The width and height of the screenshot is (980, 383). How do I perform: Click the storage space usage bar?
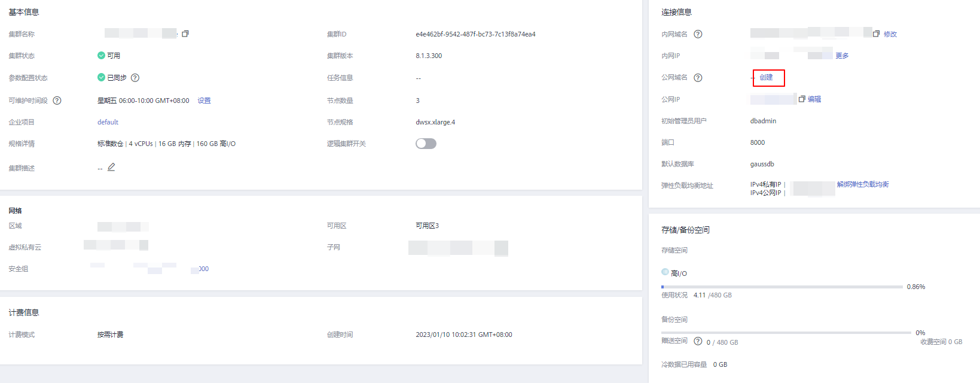click(x=782, y=287)
